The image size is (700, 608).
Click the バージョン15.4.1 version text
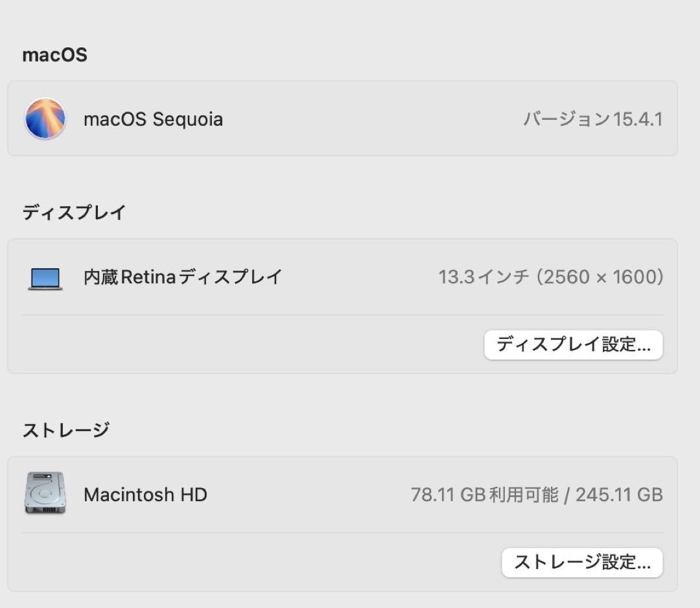pyautogui.click(x=592, y=119)
